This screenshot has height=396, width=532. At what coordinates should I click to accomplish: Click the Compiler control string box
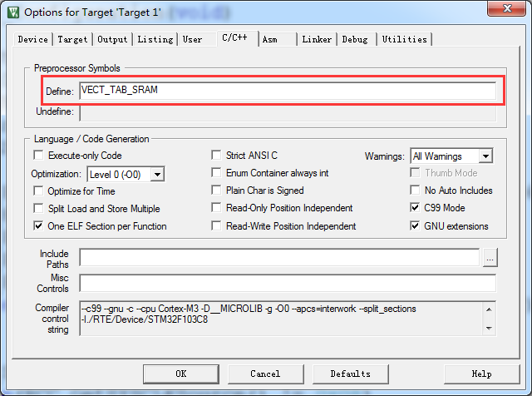click(288, 319)
